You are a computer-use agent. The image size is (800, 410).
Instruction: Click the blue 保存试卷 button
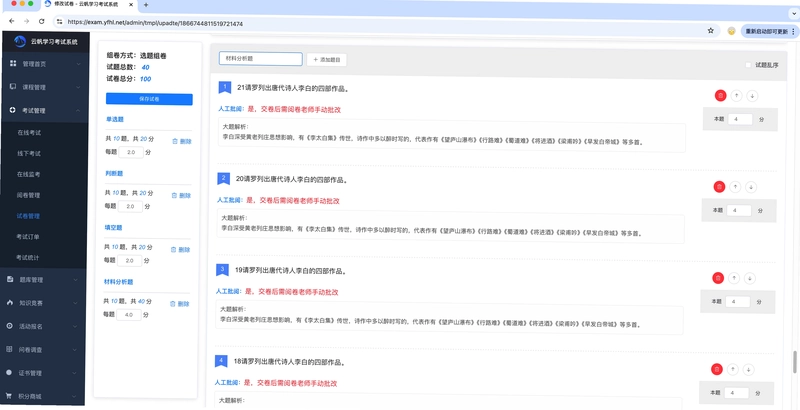click(149, 99)
